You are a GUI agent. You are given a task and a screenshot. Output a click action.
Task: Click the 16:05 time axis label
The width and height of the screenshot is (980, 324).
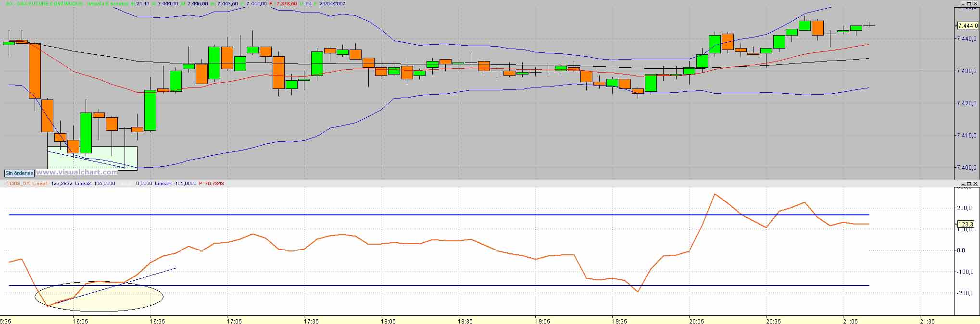[80, 321]
